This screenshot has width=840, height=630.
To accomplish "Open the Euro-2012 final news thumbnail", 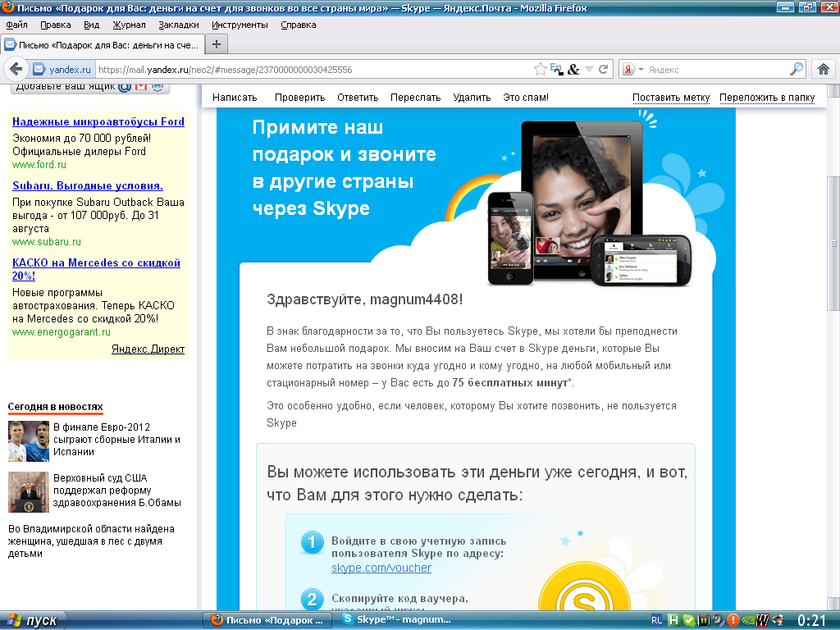I will pos(29,441).
